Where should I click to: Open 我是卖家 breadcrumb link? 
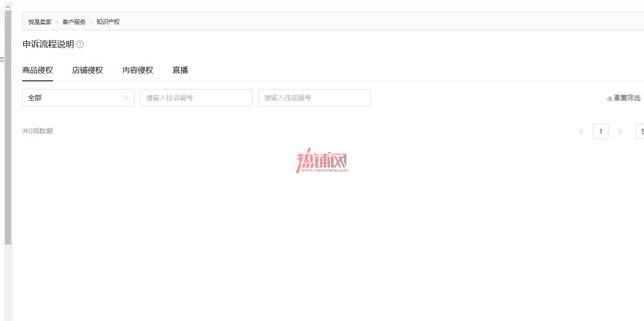coord(39,22)
